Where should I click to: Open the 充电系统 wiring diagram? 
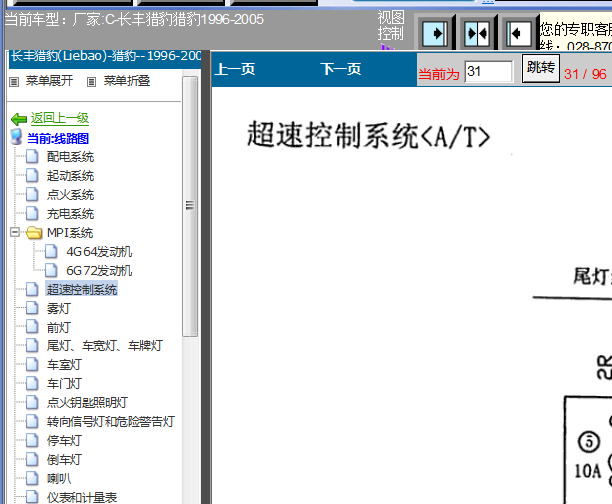(x=70, y=214)
